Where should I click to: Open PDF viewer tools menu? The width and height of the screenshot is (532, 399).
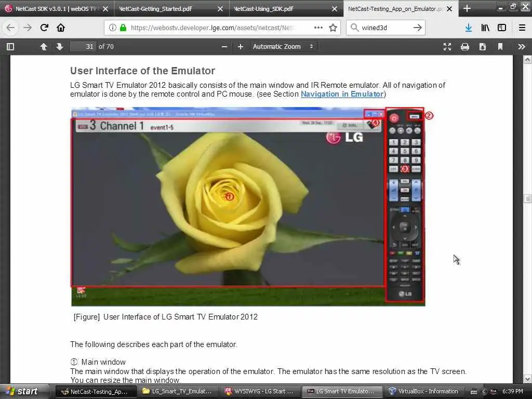(522, 46)
